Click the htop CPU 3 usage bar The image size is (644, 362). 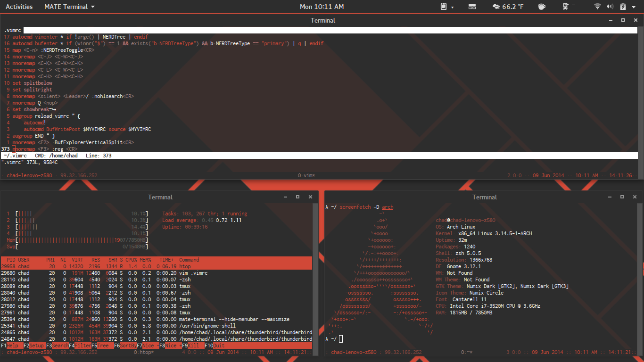pos(77,227)
